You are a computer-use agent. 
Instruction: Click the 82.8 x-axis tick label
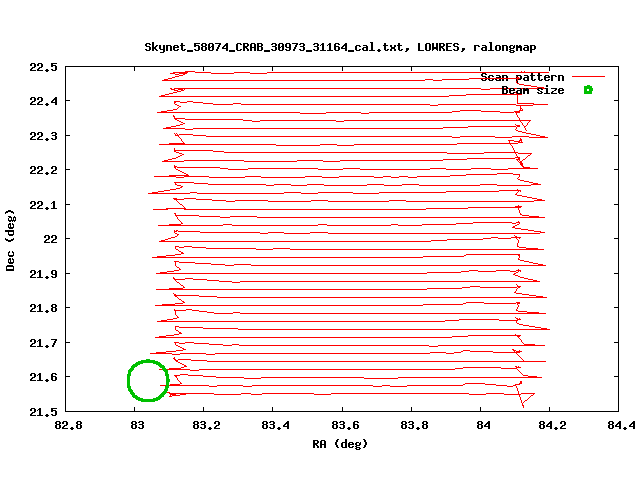tap(68, 425)
